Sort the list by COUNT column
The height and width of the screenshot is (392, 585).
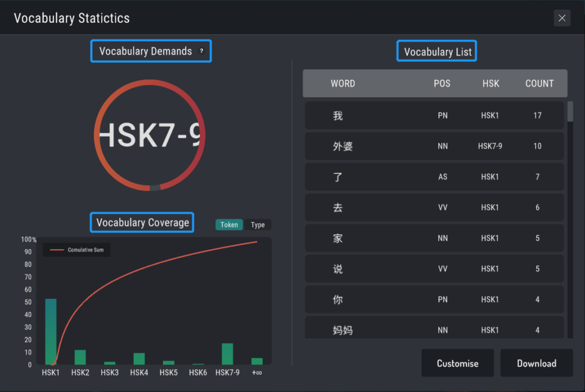539,83
